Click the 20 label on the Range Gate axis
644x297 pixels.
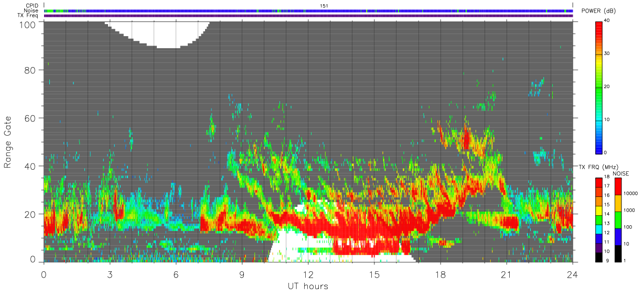(x=30, y=214)
